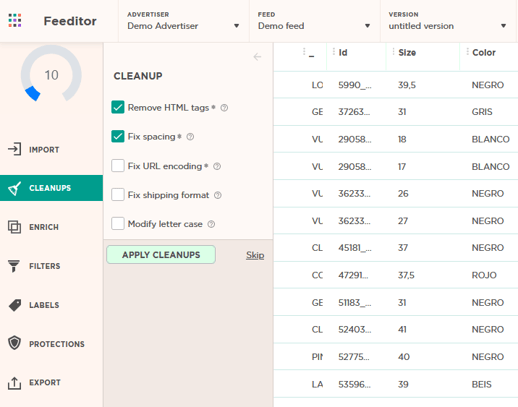Click the Skip link
Viewport: 518px width, 407px height.
tap(255, 255)
